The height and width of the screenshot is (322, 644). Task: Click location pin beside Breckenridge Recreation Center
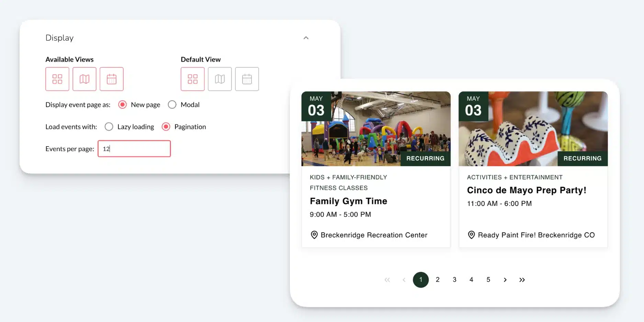pos(314,235)
